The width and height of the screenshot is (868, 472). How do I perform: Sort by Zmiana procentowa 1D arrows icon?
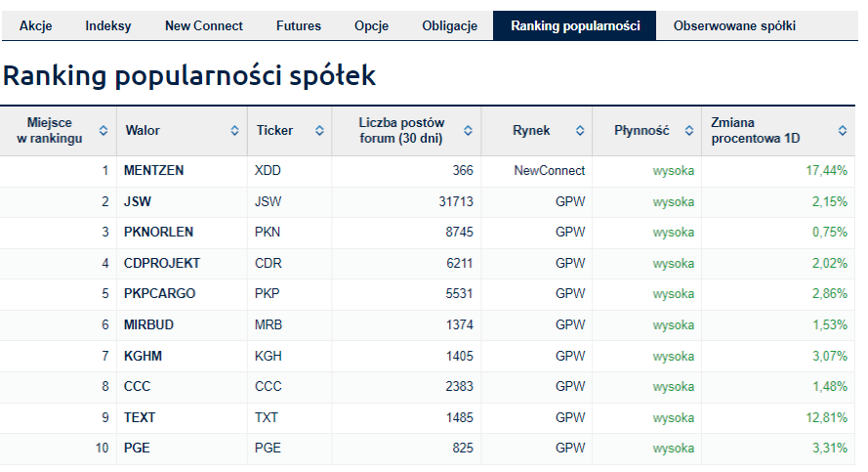pos(843,131)
